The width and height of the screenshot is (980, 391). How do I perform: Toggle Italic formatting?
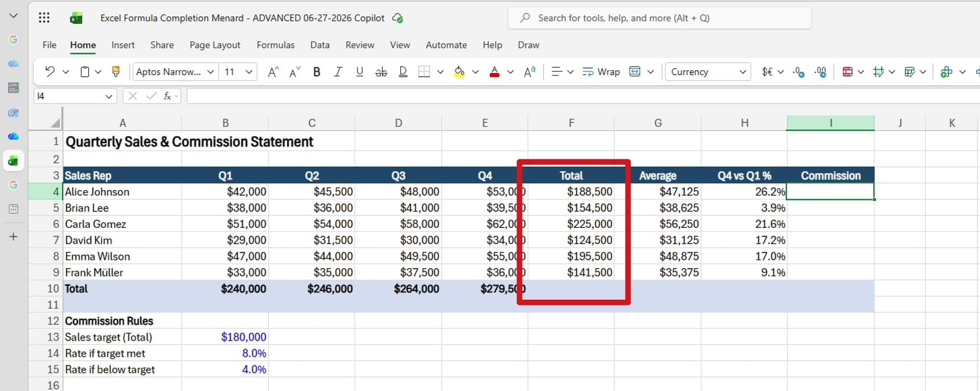click(338, 72)
